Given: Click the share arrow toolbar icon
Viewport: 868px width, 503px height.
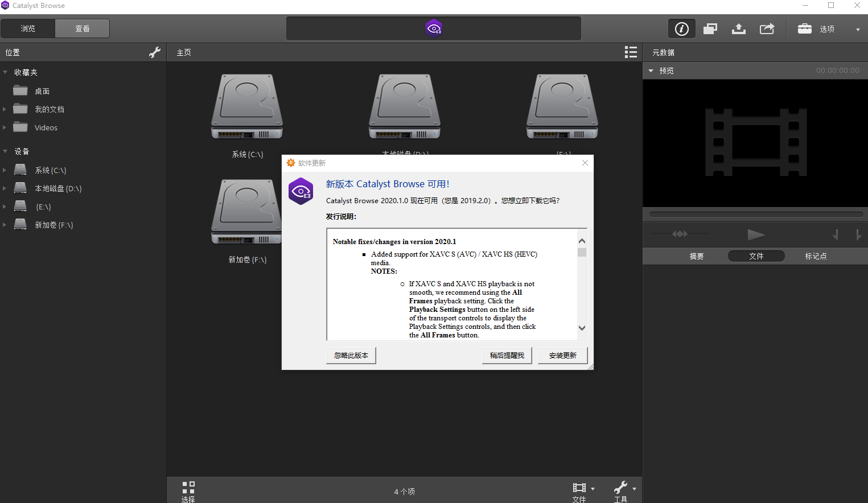Looking at the screenshot, I should [x=767, y=28].
